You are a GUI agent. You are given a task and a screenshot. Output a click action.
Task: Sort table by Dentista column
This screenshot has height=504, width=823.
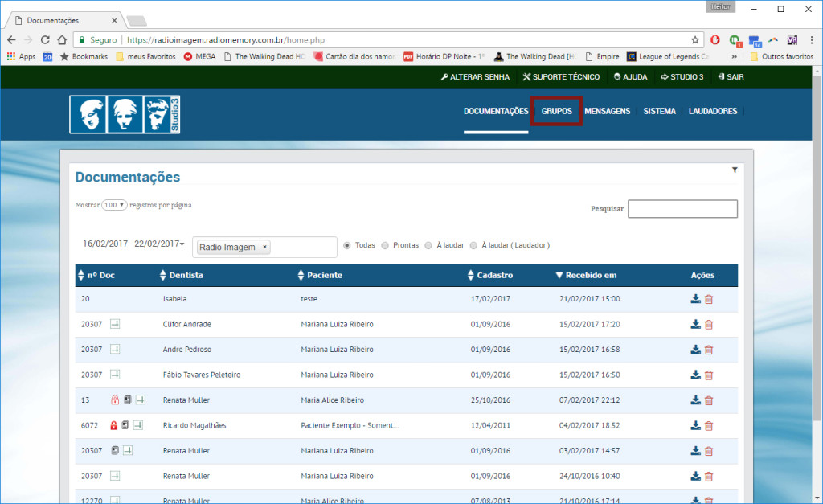(x=182, y=275)
